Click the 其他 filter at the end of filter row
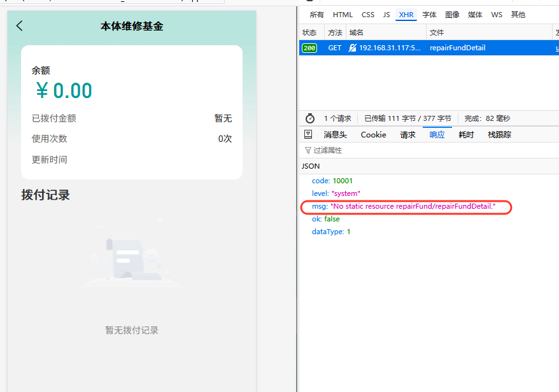This screenshot has height=392, width=559. click(x=518, y=14)
